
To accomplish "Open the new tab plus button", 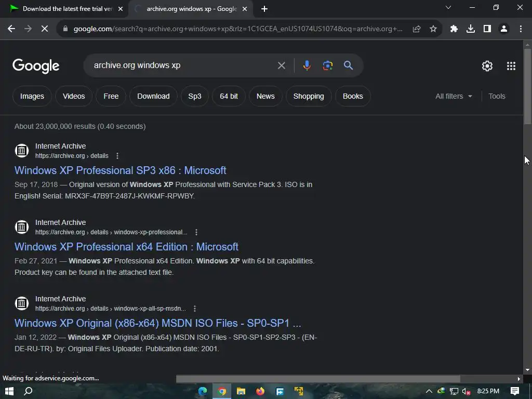I will [264, 9].
